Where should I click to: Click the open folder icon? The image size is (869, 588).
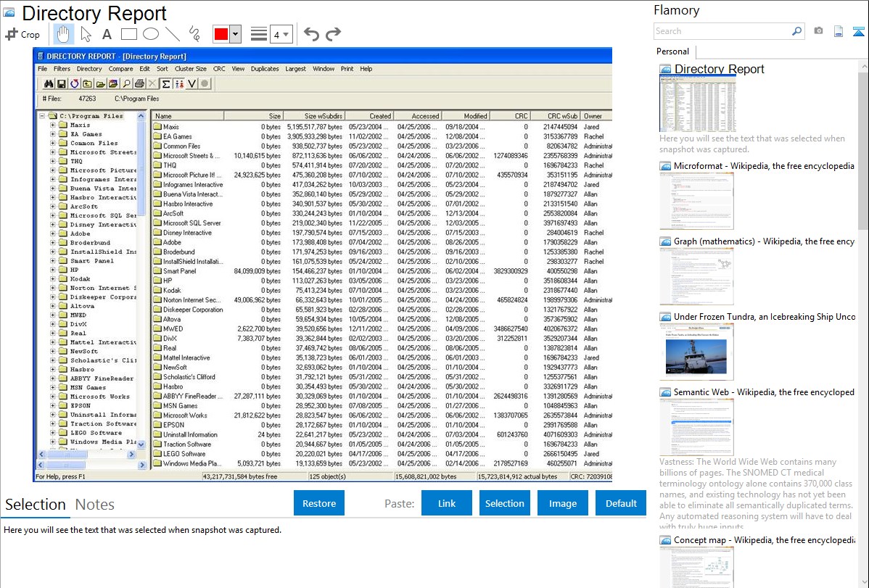(x=100, y=83)
